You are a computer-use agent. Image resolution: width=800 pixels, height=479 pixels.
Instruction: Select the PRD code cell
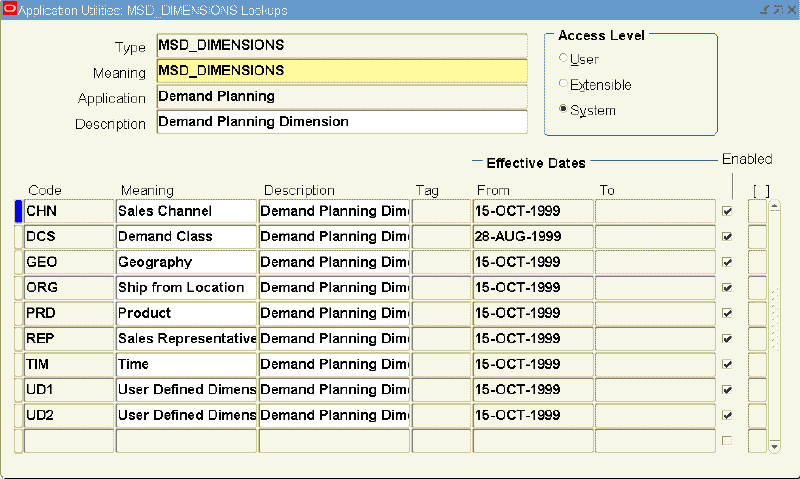point(69,313)
